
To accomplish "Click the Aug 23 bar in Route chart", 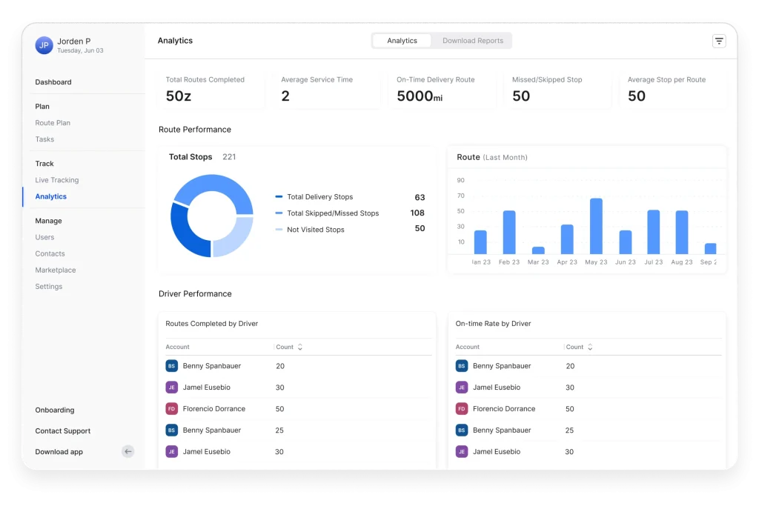I will pos(682,233).
